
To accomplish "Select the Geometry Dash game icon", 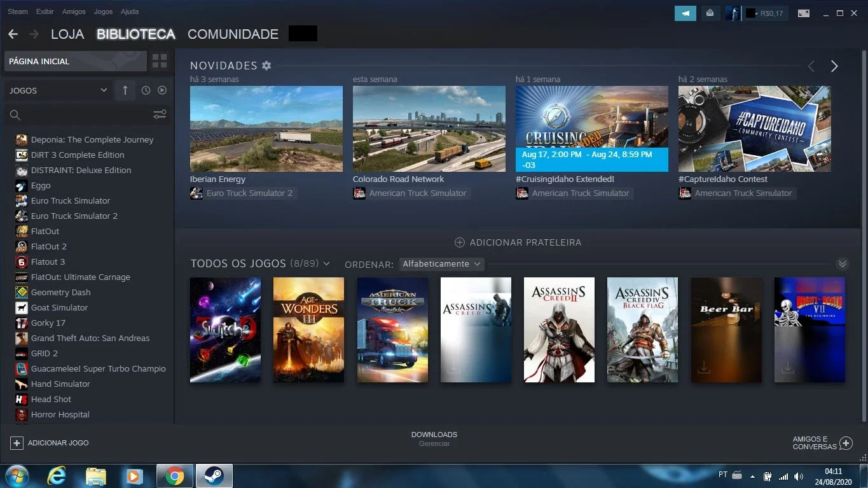I will coord(22,292).
